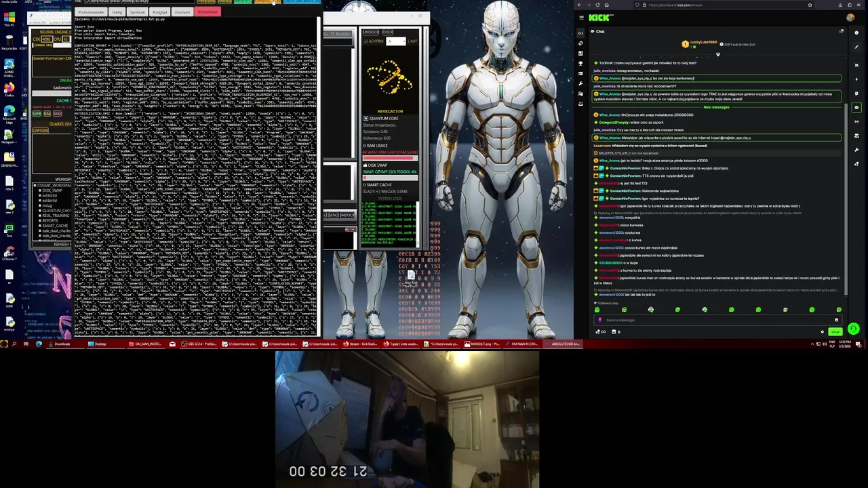Open This PC desktop icon
The height and width of the screenshot is (488, 868).
click(x=9, y=18)
